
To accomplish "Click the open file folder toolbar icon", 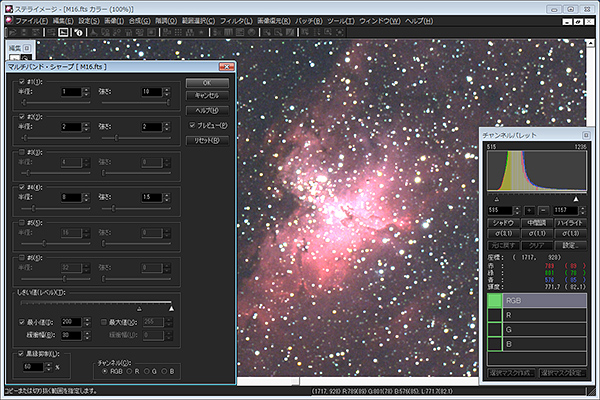I will 12,33.
